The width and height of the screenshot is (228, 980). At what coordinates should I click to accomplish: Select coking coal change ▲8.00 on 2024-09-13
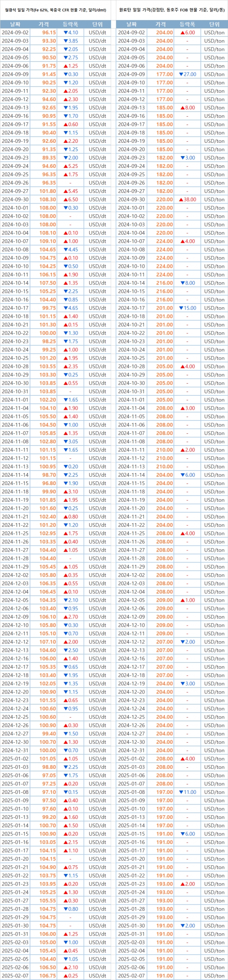tap(187, 108)
